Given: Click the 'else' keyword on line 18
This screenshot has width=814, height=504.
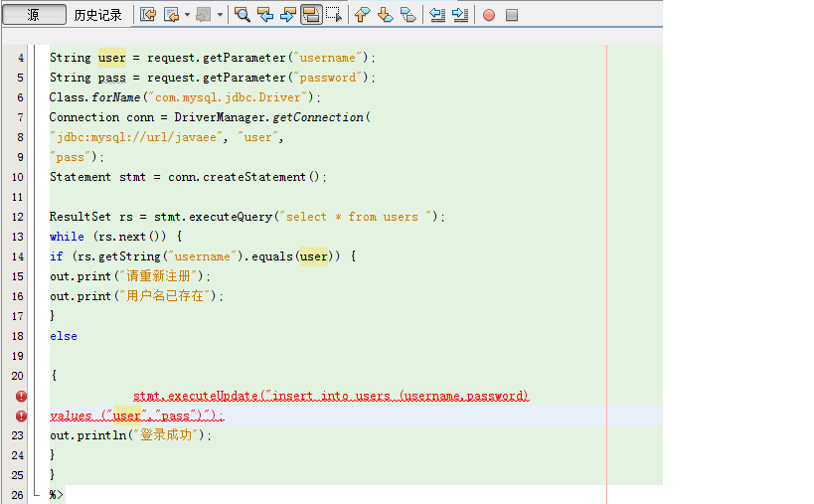Looking at the screenshot, I should [x=64, y=336].
